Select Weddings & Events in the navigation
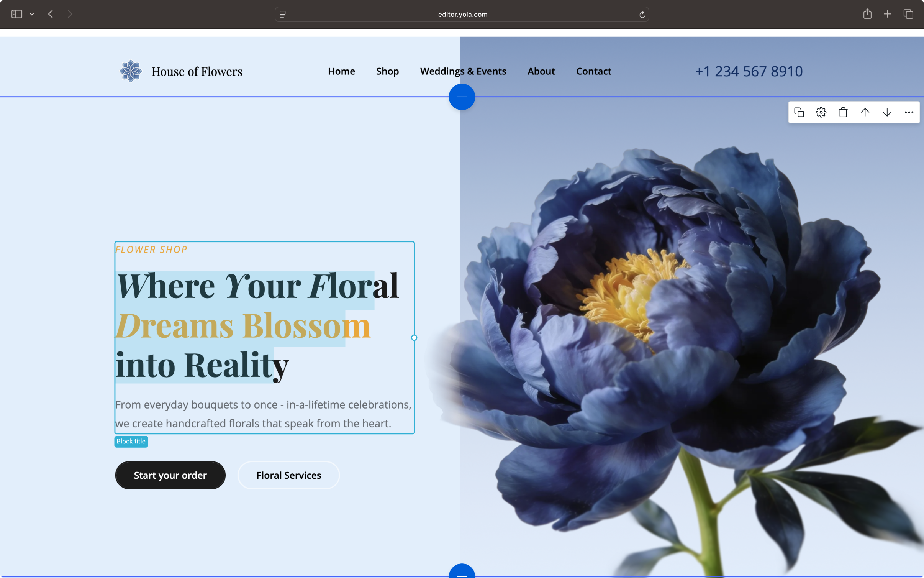 coord(463,71)
